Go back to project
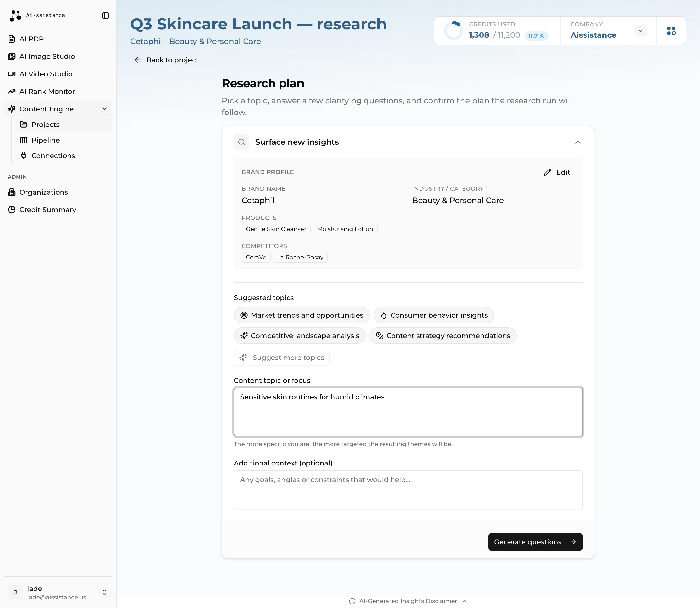 (166, 60)
